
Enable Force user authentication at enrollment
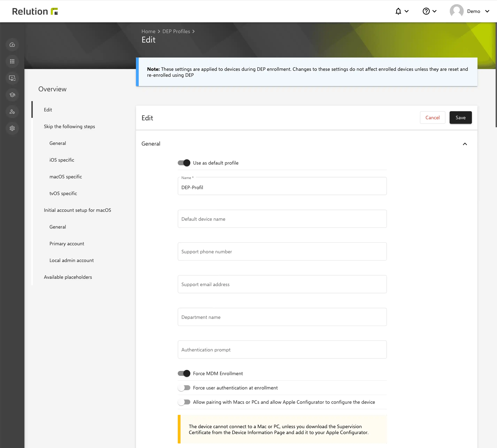[x=184, y=388]
